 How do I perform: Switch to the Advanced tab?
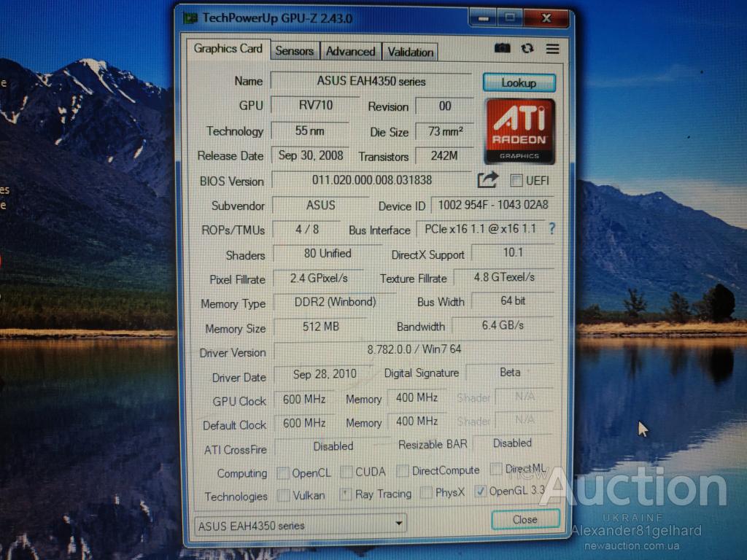[350, 52]
